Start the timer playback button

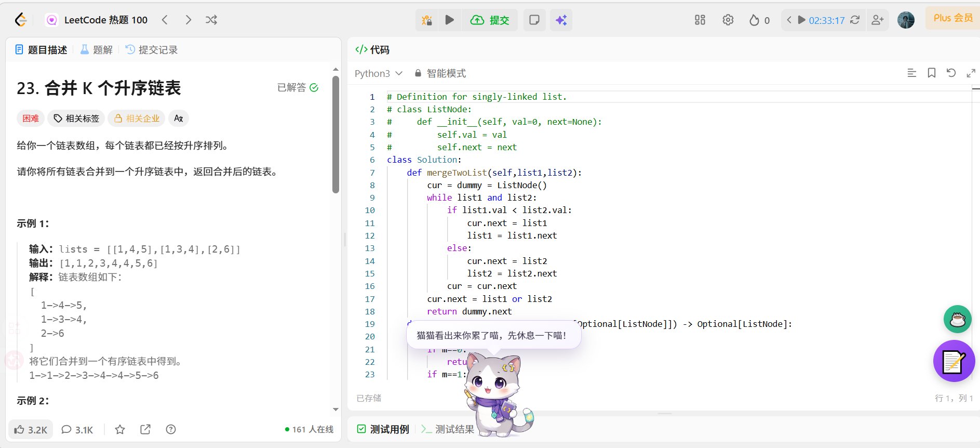[x=801, y=20]
